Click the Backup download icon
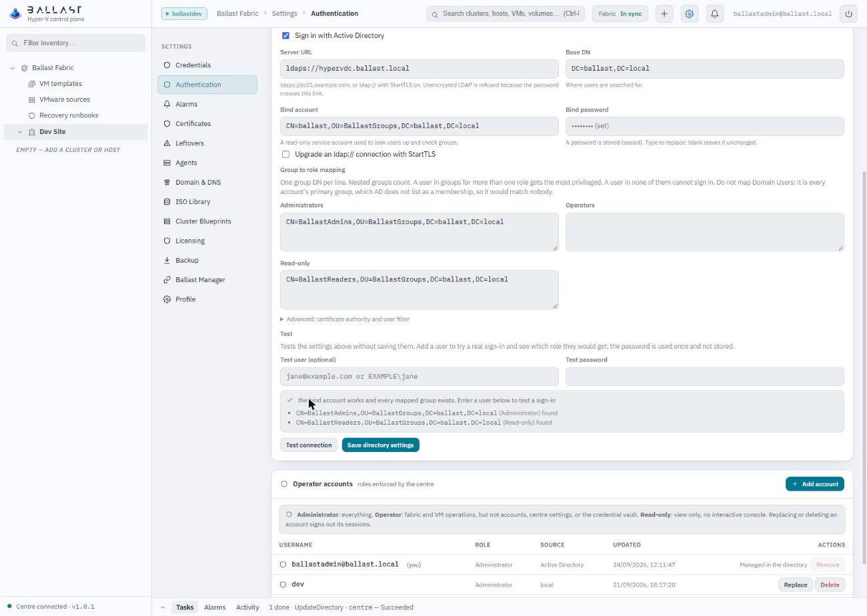This screenshot has width=867, height=616. 167,261
